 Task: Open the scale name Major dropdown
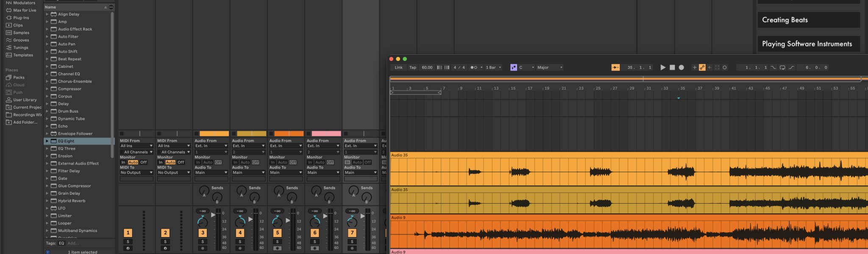click(x=550, y=67)
